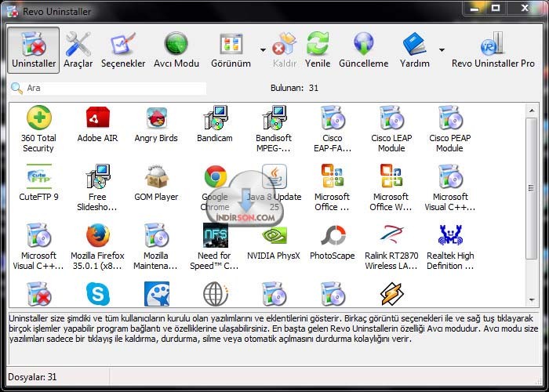Open Revo Uninstaller Pro link
The width and height of the screenshot is (549, 392).
click(493, 50)
